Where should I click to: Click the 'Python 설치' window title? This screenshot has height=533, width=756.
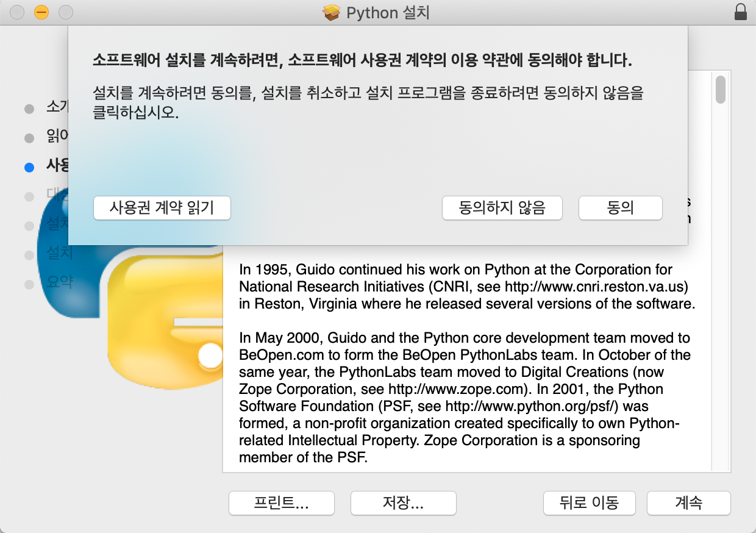tap(388, 12)
